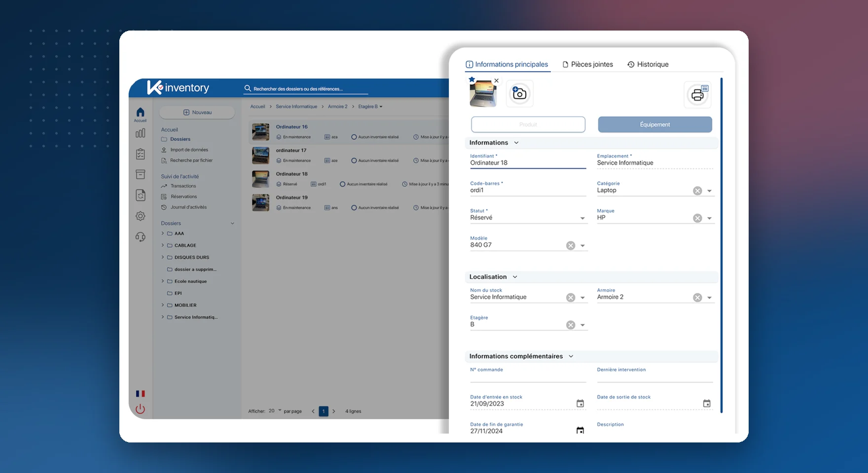
Task: Click Service Informatique in breadcrumb
Action: tap(296, 106)
